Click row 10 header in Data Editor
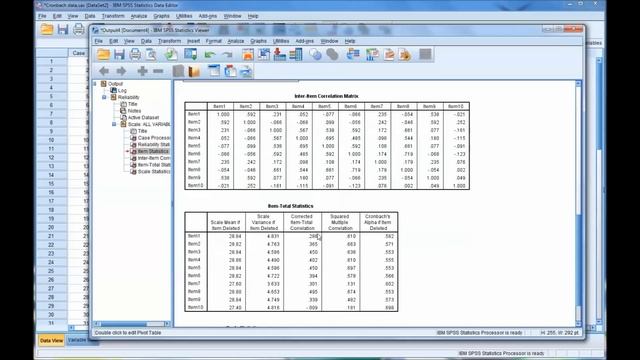This screenshot has height=360, width=640. pyautogui.click(x=51, y=140)
